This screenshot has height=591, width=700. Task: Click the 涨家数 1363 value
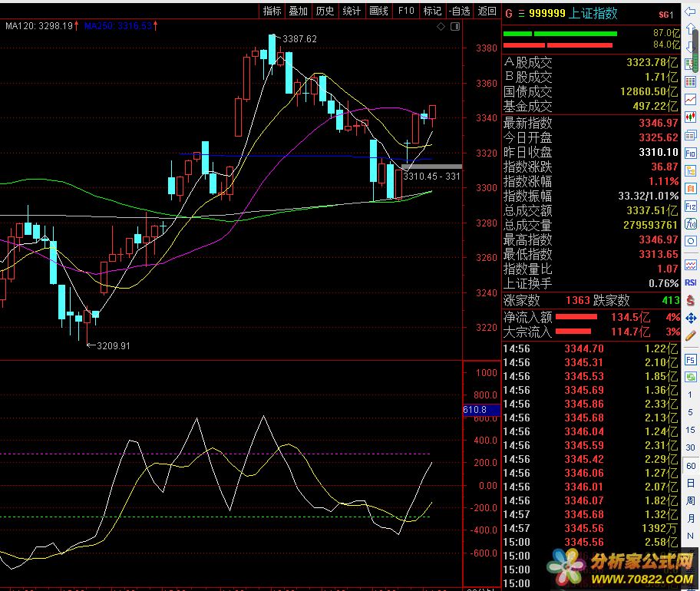578,300
